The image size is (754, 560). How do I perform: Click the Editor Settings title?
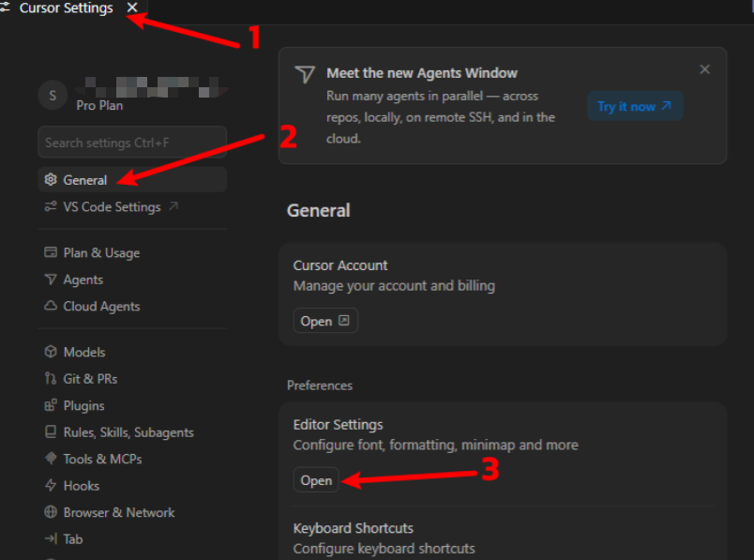tap(338, 425)
